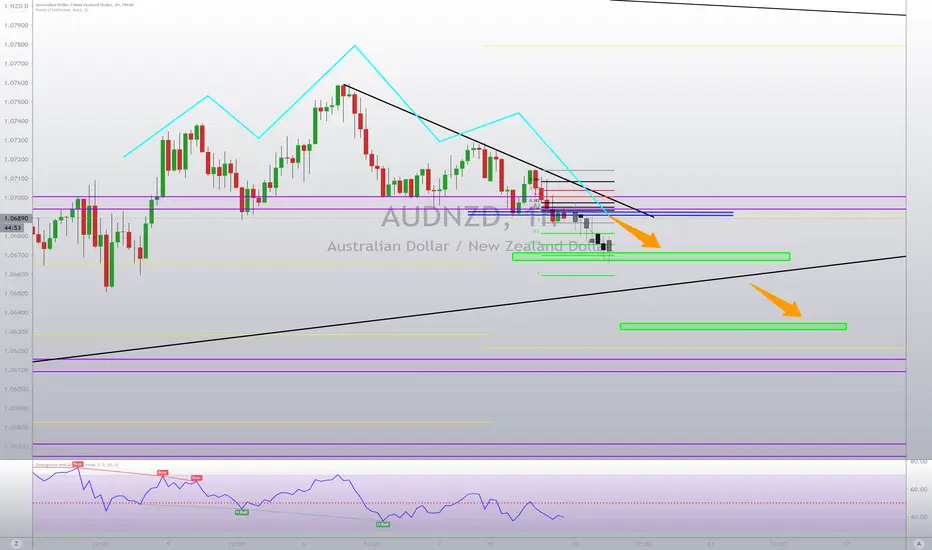Open the NZD currency selector on the price scale
The image size is (932, 550).
16,6
